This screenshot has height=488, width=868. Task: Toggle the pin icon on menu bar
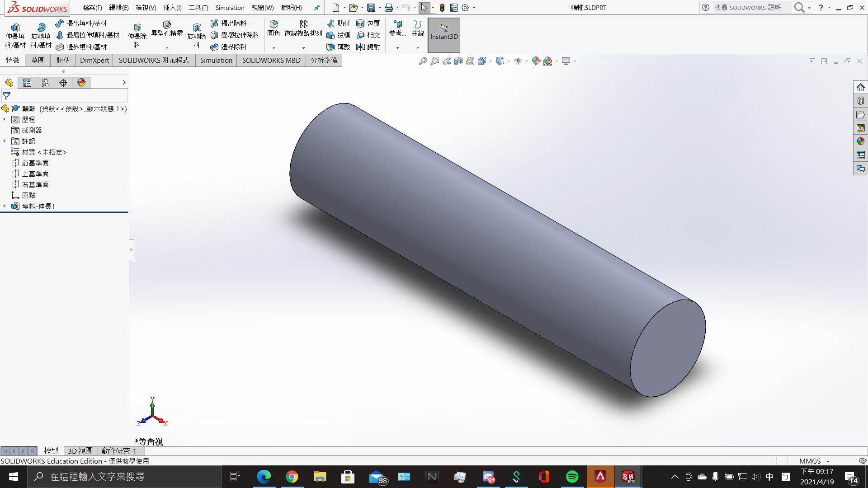(316, 8)
